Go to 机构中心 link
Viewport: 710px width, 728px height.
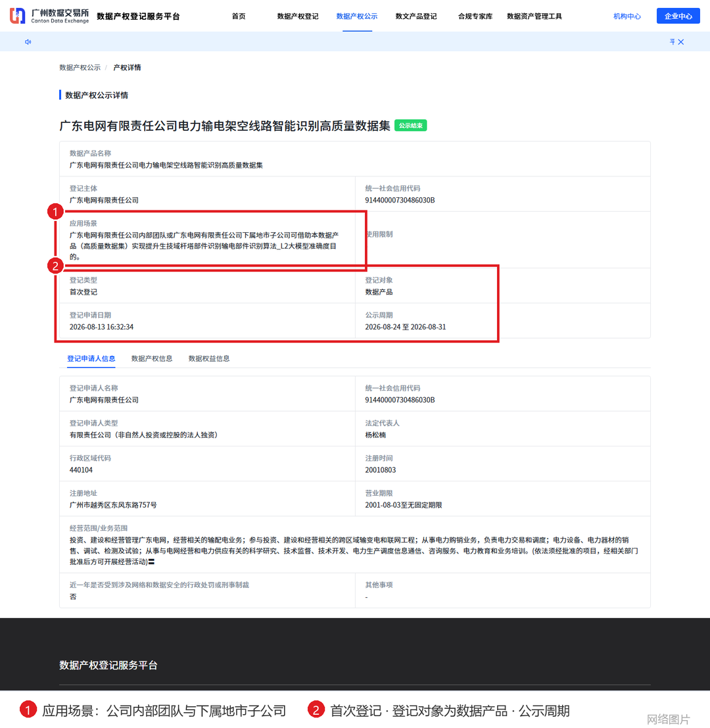[627, 16]
